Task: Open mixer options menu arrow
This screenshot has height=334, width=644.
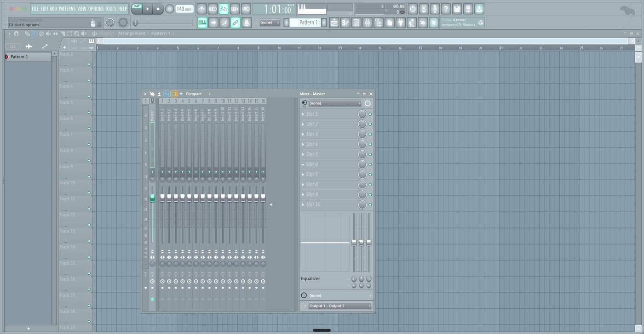Action: (x=145, y=94)
